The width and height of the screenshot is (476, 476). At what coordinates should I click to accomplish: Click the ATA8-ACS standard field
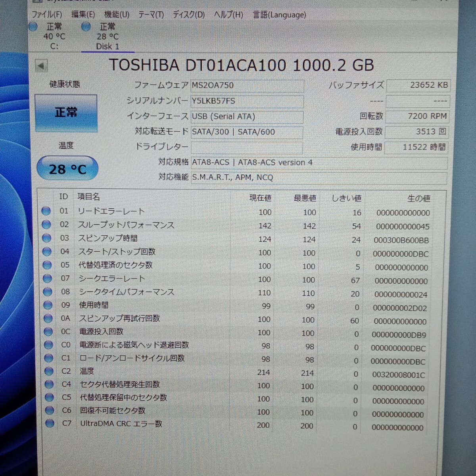tap(319, 163)
